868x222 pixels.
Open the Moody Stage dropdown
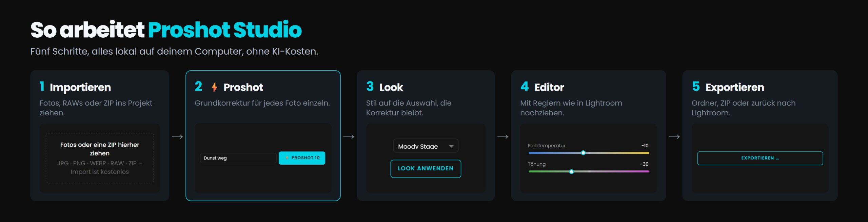click(426, 146)
